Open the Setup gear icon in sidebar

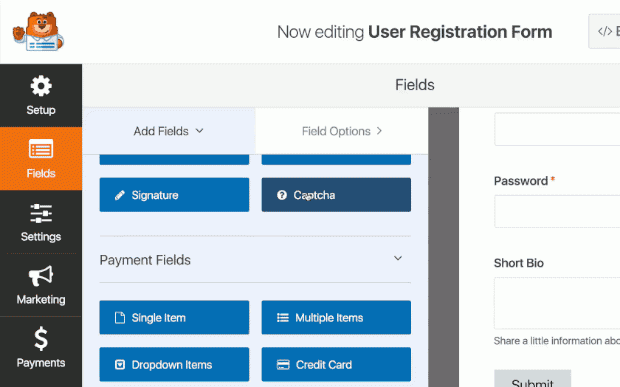tap(41, 86)
